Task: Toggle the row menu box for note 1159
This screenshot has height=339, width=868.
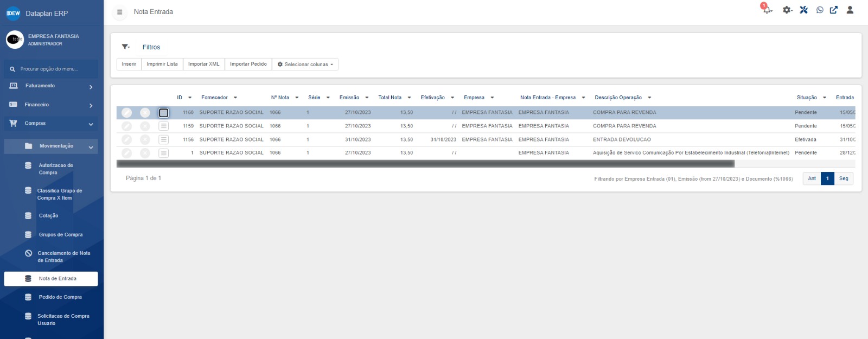Action: [163, 126]
